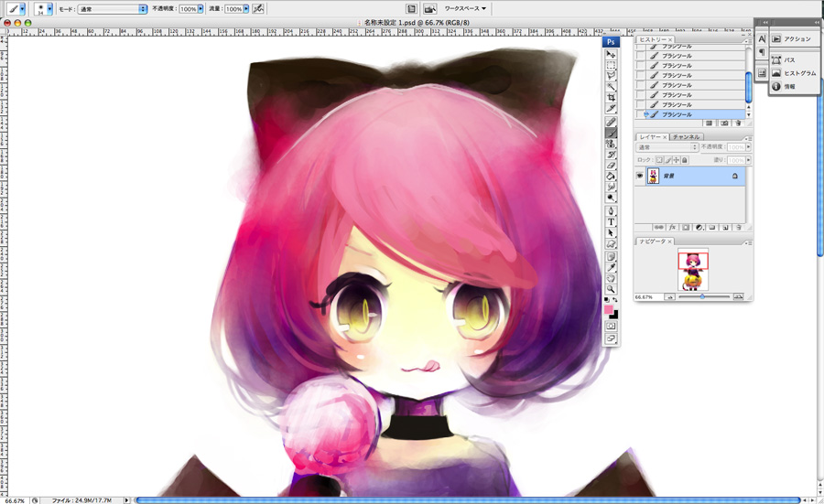Click the brush opacity 100% field
This screenshot has width=824, height=504.
click(188, 9)
